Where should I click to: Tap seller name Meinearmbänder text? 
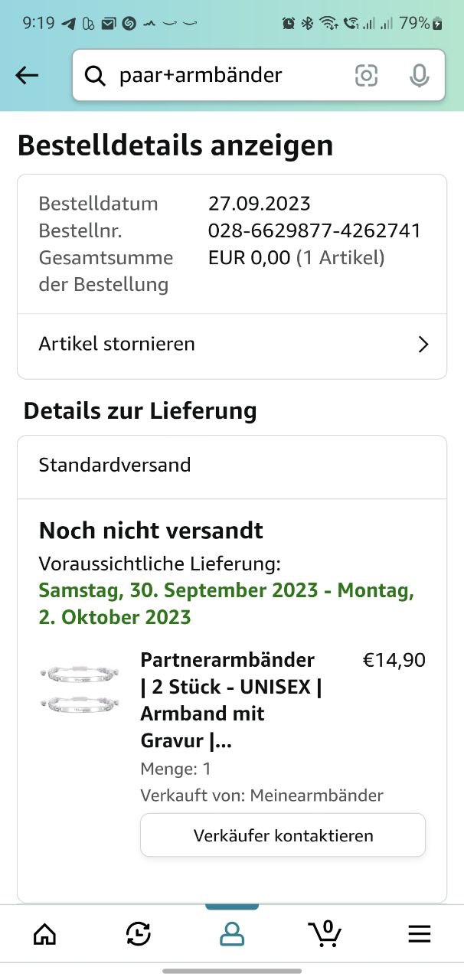[317, 795]
